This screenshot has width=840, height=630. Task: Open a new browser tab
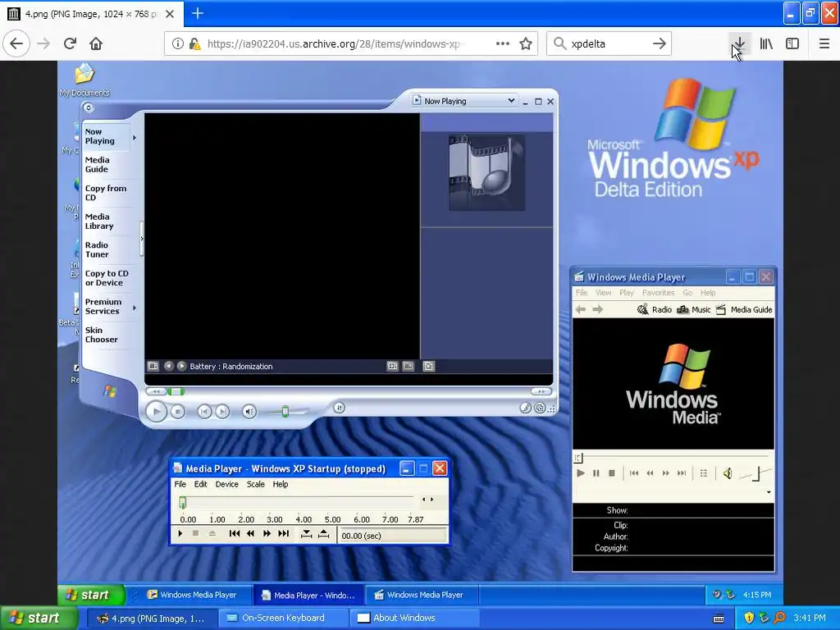pyautogui.click(x=198, y=13)
